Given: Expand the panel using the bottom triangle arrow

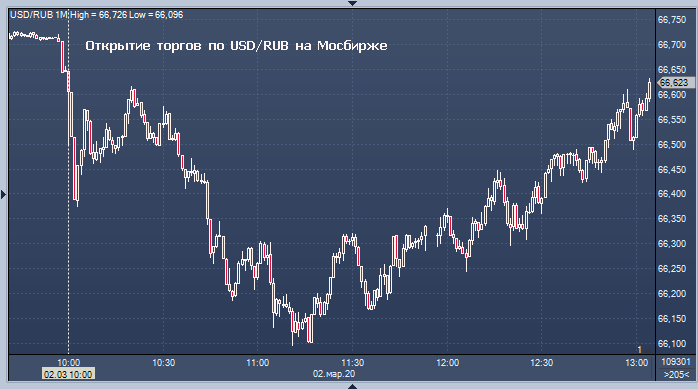Looking at the screenshot, I should (352, 386).
